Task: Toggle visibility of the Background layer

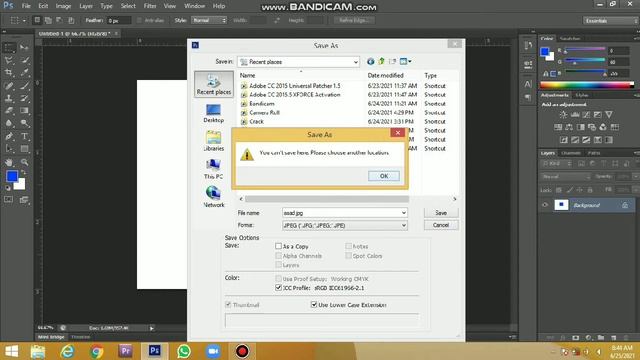Action: click(545, 205)
